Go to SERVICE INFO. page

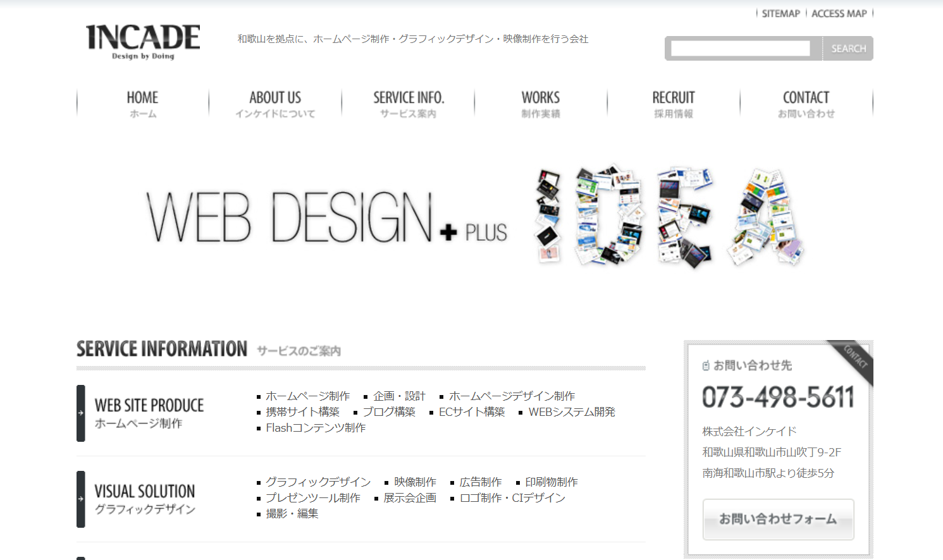[409, 104]
